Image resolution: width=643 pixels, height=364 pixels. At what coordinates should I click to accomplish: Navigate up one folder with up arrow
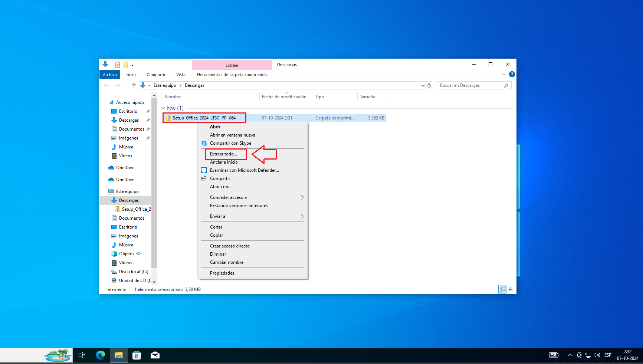click(x=134, y=85)
